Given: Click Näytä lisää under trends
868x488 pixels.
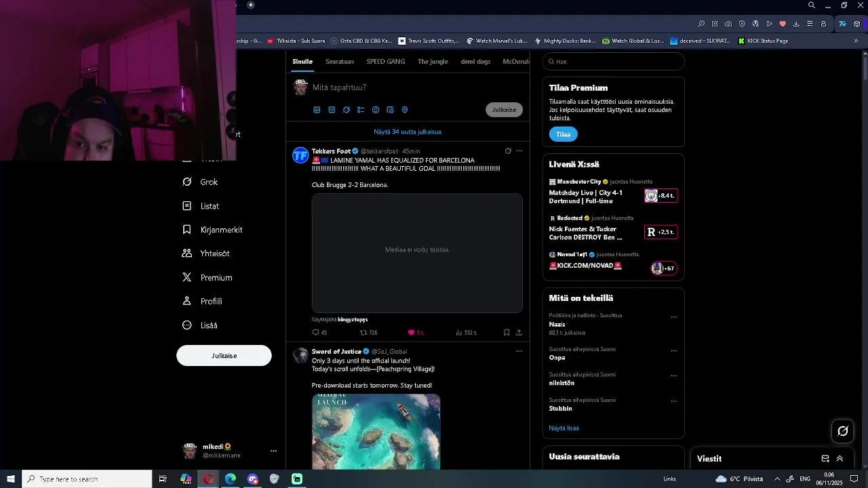Looking at the screenshot, I should click(564, 428).
